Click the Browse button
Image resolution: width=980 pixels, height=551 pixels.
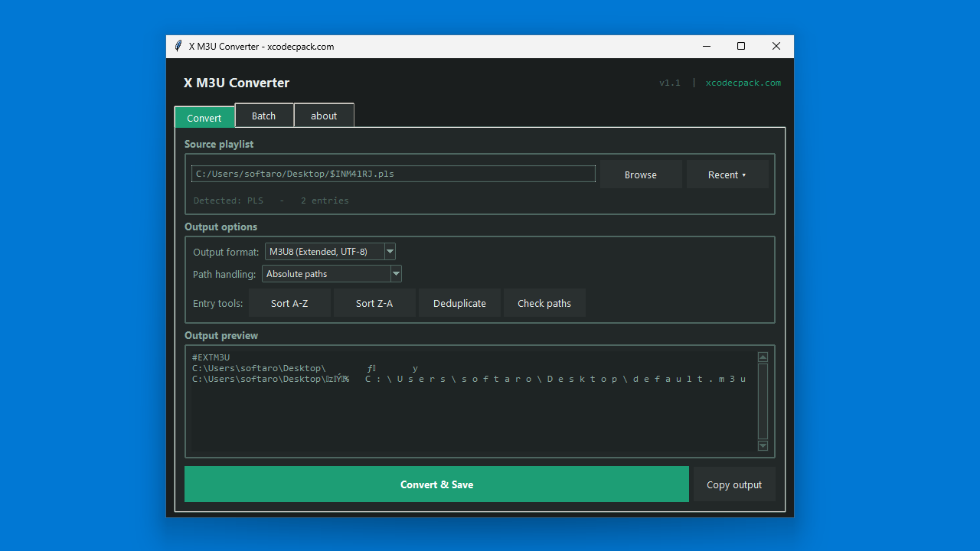pyautogui.click(x=641, y=174)
